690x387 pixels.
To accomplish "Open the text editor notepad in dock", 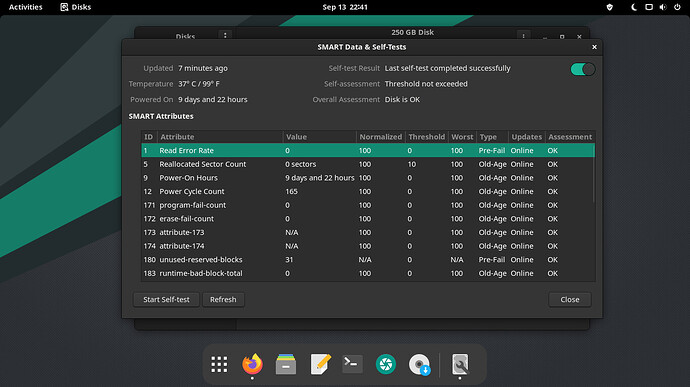I will 320,364.
